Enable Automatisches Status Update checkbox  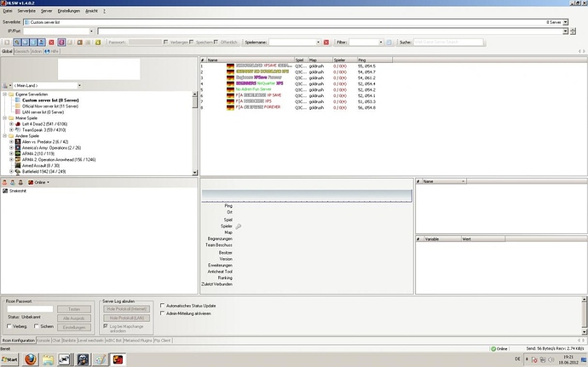coord(164,305)
